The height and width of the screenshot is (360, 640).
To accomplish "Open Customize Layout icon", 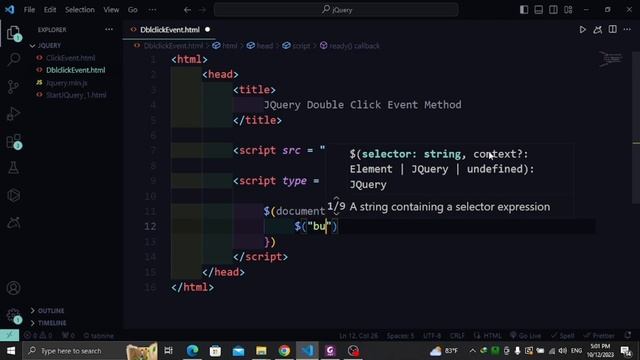I will (x=568, y=10).
